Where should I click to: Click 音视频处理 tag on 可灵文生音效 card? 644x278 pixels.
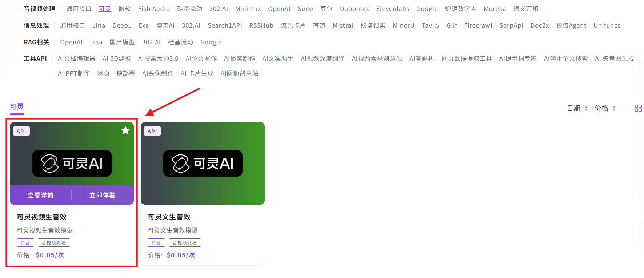[x=185, y=242]
